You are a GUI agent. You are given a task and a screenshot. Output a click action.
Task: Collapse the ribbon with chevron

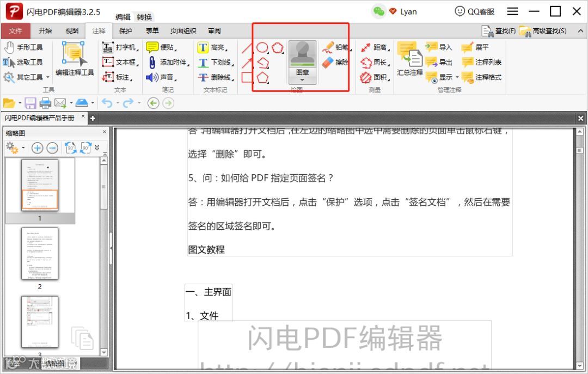(x=580, y=31)
